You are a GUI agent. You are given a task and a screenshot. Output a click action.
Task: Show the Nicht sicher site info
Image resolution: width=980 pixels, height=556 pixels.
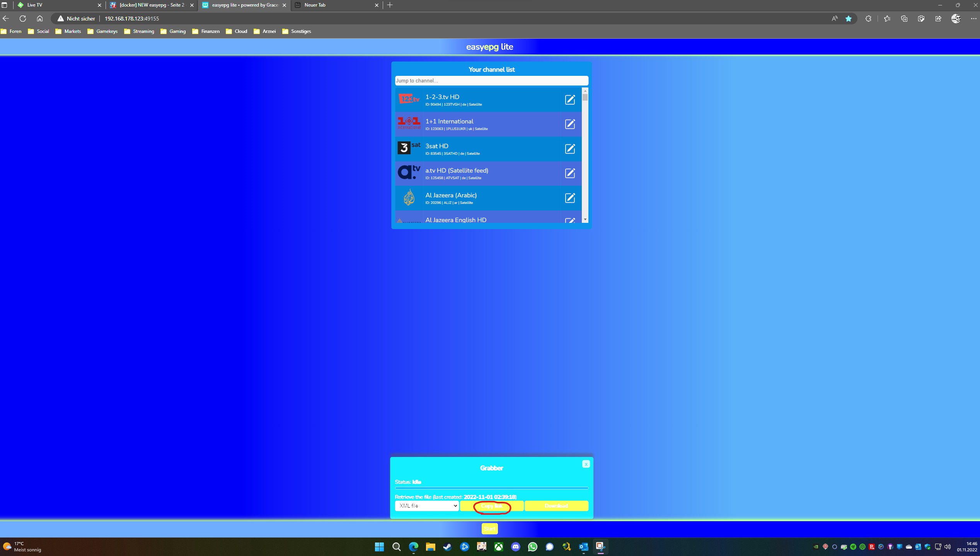point(76,19)
